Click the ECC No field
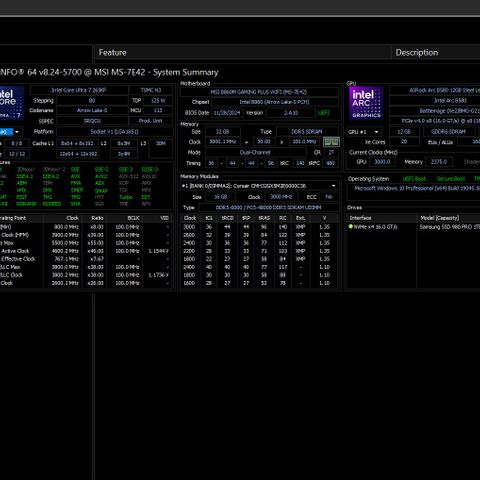The height and width of the screenshot is (480, 480). [x=329, y=197]
